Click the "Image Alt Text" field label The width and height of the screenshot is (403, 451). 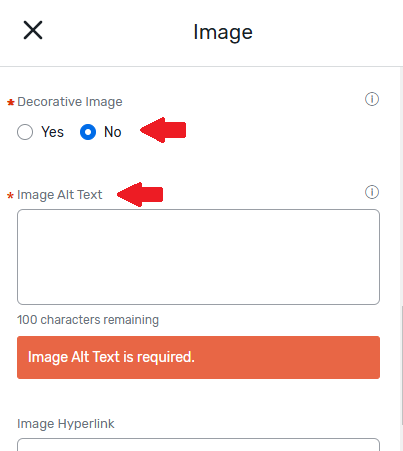point(60,195)
